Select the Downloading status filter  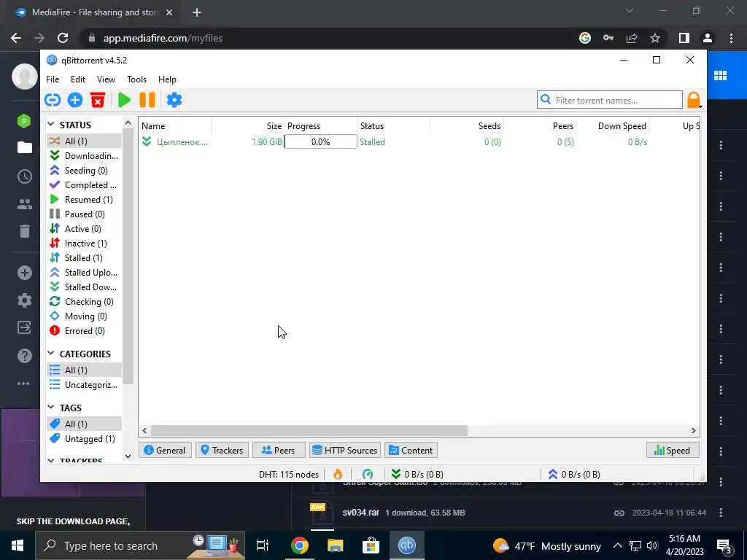click(x=85, y=156)
